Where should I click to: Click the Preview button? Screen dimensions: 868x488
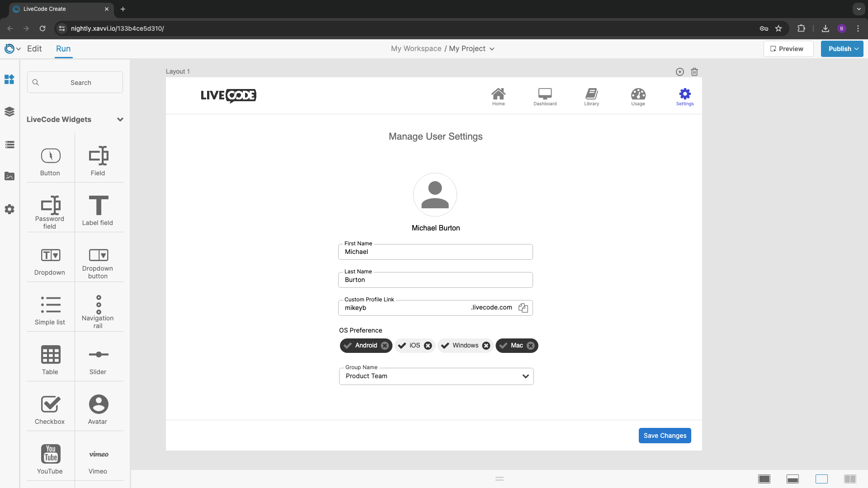[788, 49]
